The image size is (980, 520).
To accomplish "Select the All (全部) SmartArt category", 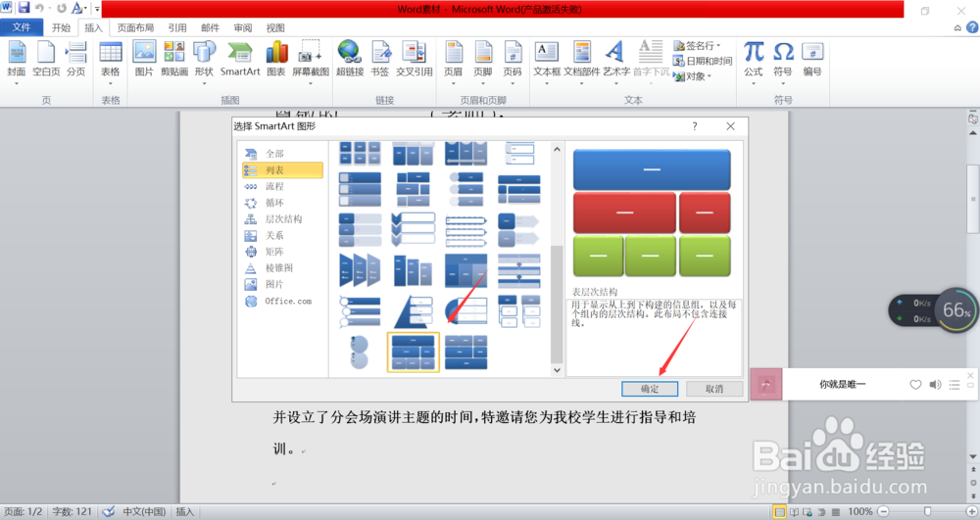I will [282, 154].
